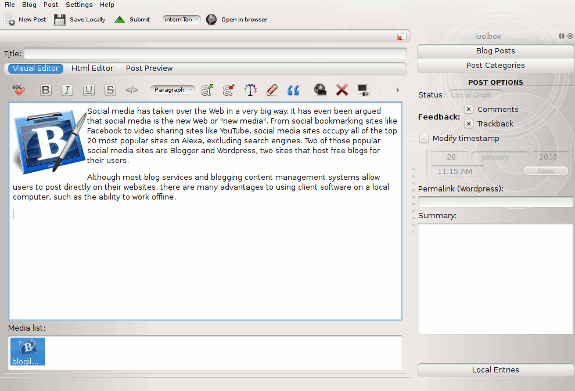The height and width of the screenshot is (391, 575).
Task: Click the code tag icon
Action: (131, 90)
